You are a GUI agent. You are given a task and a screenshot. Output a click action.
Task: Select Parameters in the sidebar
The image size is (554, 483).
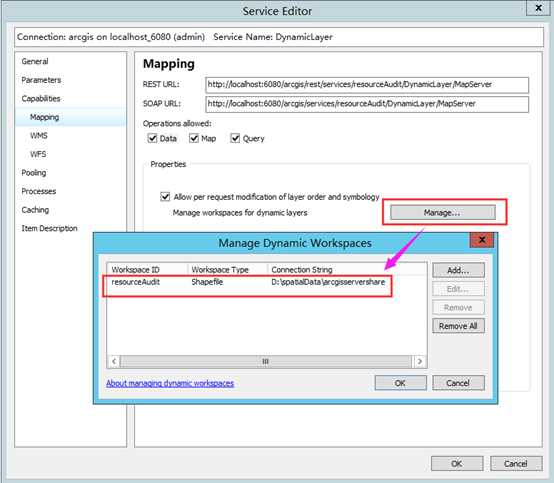(x=41, y=80)
